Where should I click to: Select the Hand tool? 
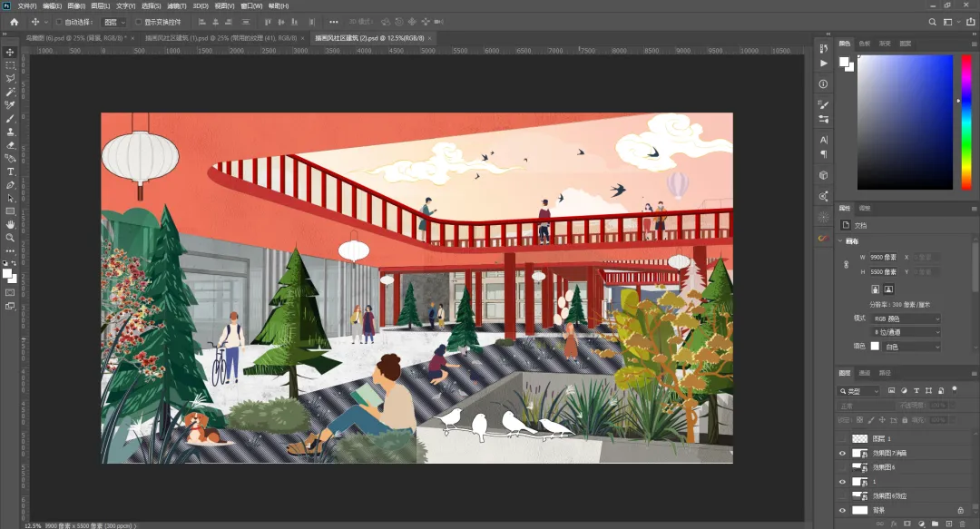[x=10, y=224]
